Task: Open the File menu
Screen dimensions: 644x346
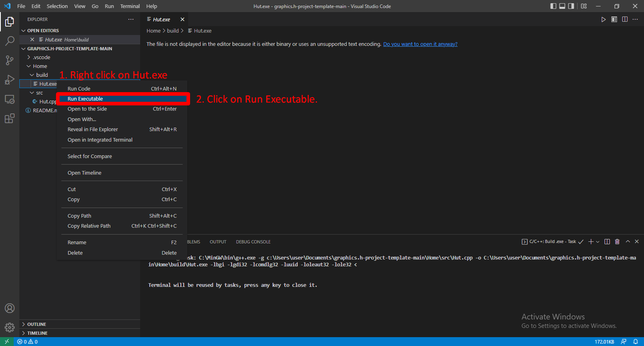Action: [x=21, y=6]
